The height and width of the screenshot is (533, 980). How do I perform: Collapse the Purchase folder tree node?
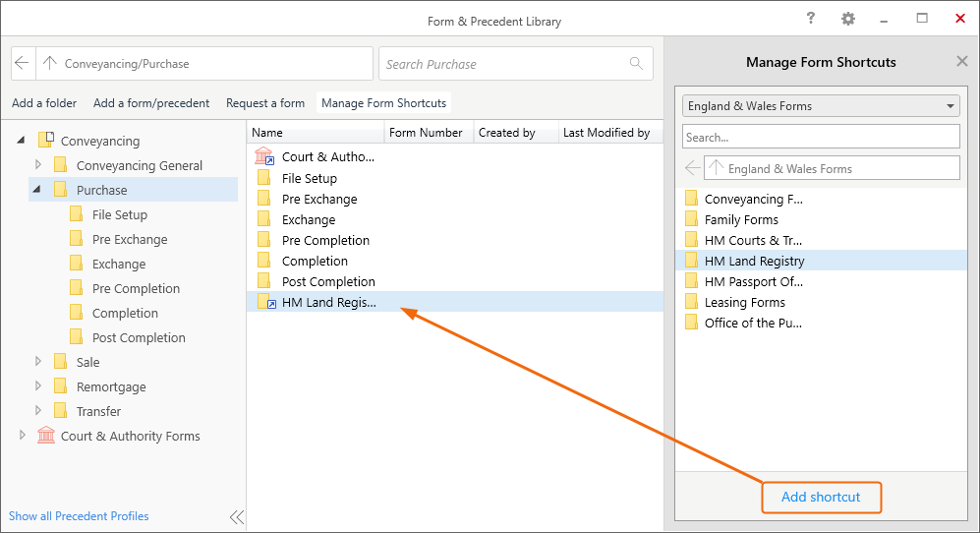37,189
